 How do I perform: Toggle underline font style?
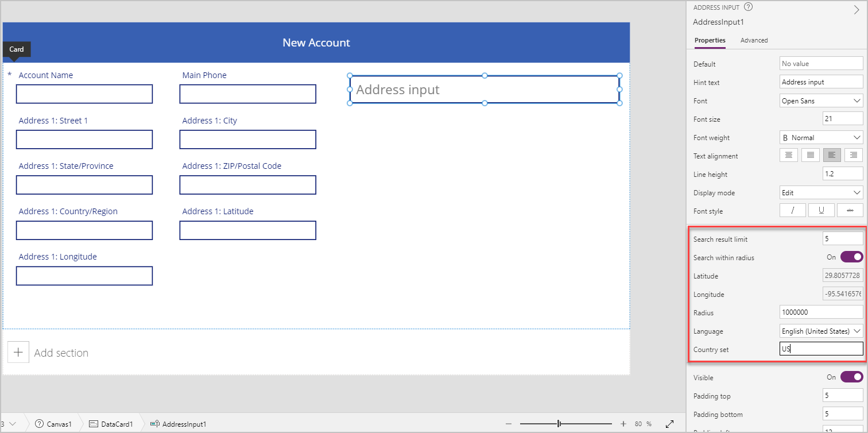click(821, 210)
